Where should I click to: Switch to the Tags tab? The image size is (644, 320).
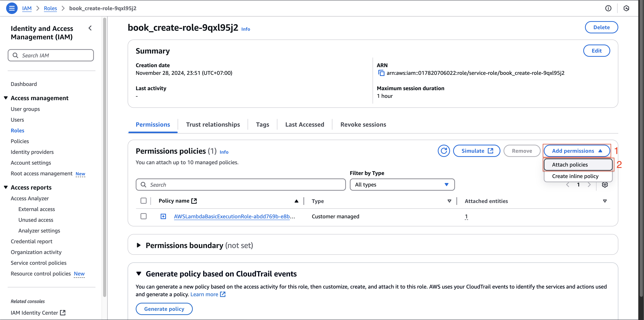(x=262, y=125)
